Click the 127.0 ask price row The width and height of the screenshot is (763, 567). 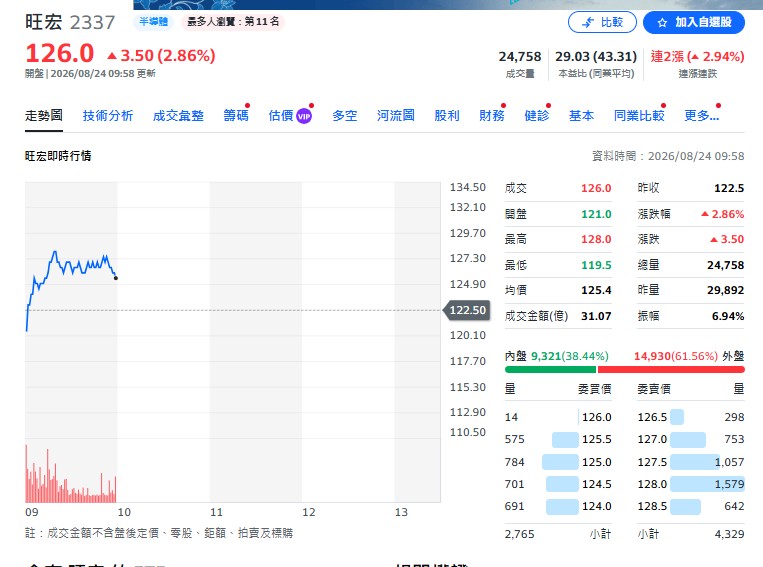(691, 439)
